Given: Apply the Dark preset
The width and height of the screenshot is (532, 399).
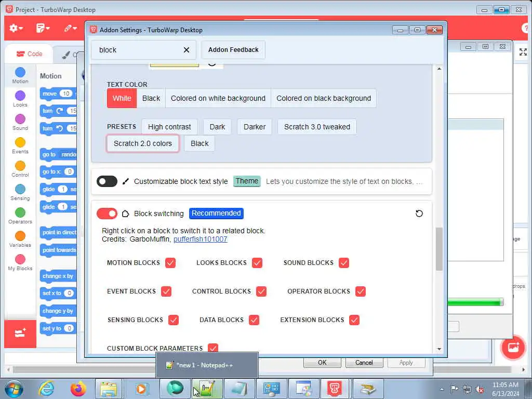Looking at the screenshot, I should [217, 127].
